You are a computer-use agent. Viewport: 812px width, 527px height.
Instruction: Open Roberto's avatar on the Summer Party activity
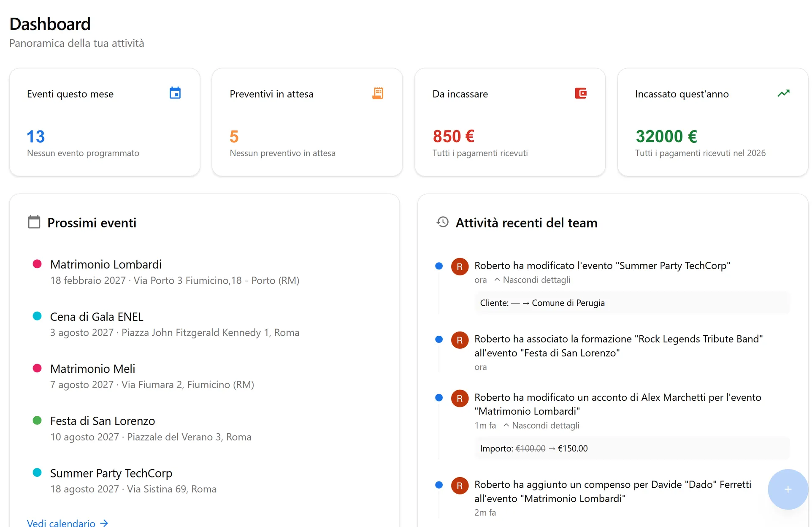click(460, 266)
